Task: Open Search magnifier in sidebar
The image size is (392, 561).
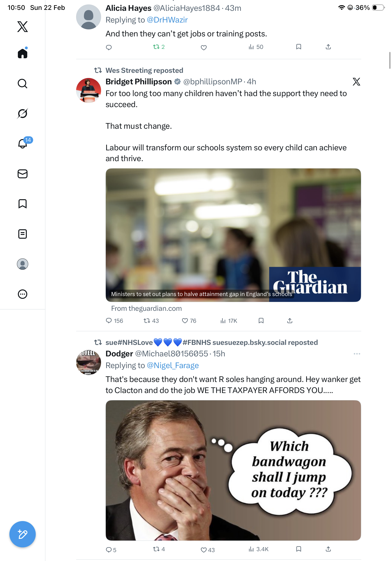Action: point(23,84)
